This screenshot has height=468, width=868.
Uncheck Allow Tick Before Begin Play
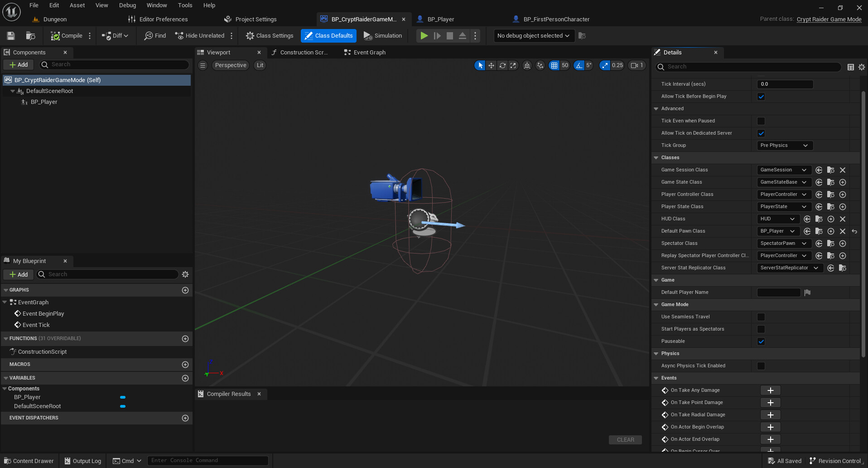[x=761, y=96]
